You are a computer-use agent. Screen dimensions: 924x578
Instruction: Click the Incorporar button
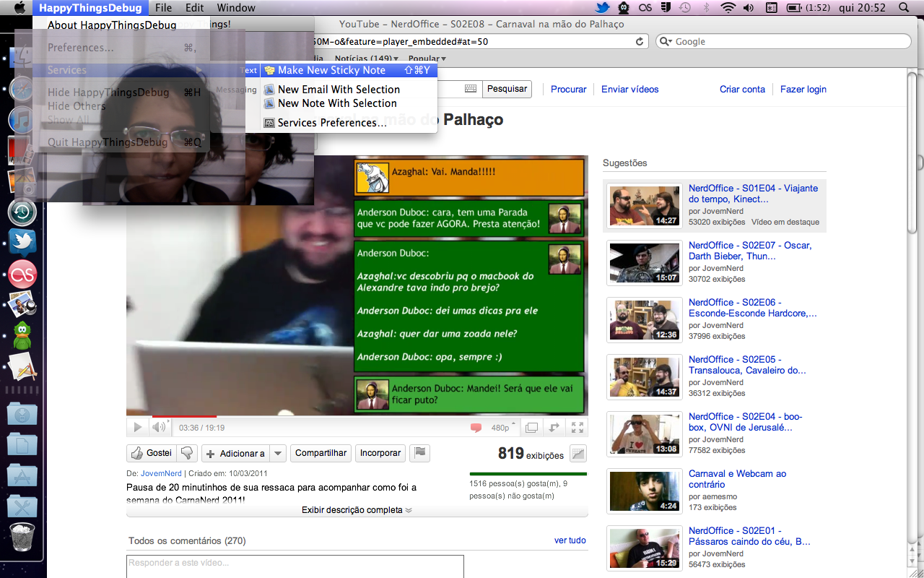(380, 453)
